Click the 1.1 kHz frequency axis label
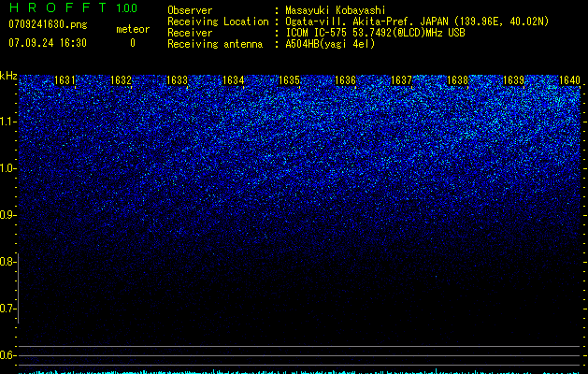Screen dimensions: 588x374 pyautogui.click(x=7, y=122)
